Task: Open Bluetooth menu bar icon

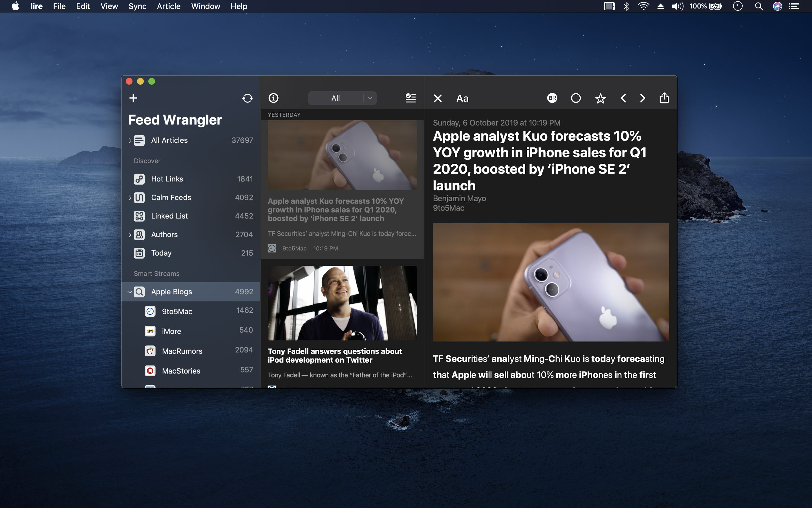Action: tap(626, 6)
